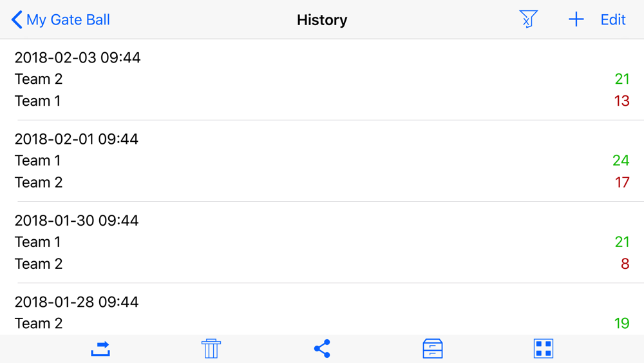Add a new history record with plus

point(576,19)
